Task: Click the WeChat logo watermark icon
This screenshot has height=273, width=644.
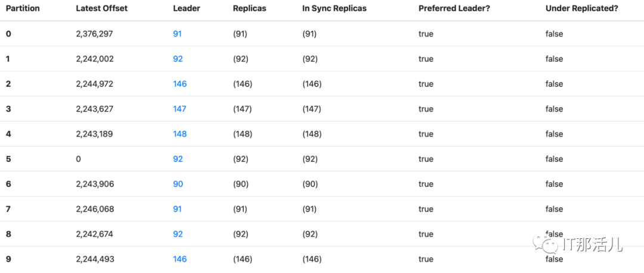Action: 546,243
